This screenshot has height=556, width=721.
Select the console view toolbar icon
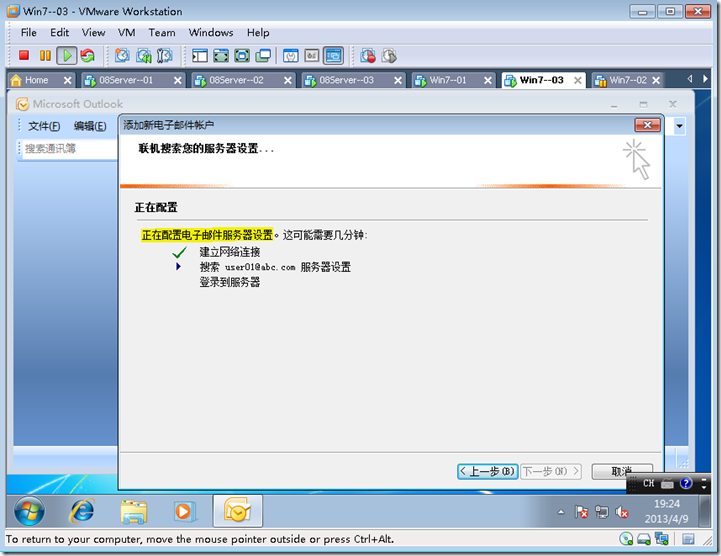tap(333, 56)
